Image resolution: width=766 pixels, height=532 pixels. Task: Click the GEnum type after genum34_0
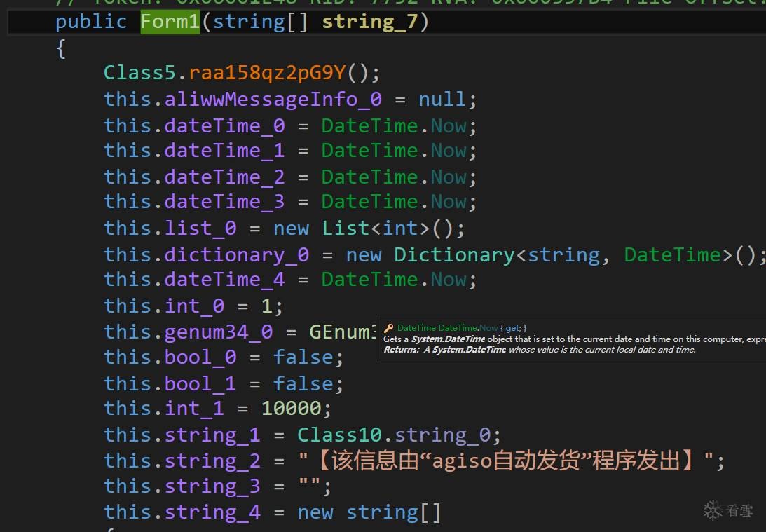click(x=342, y=332)
